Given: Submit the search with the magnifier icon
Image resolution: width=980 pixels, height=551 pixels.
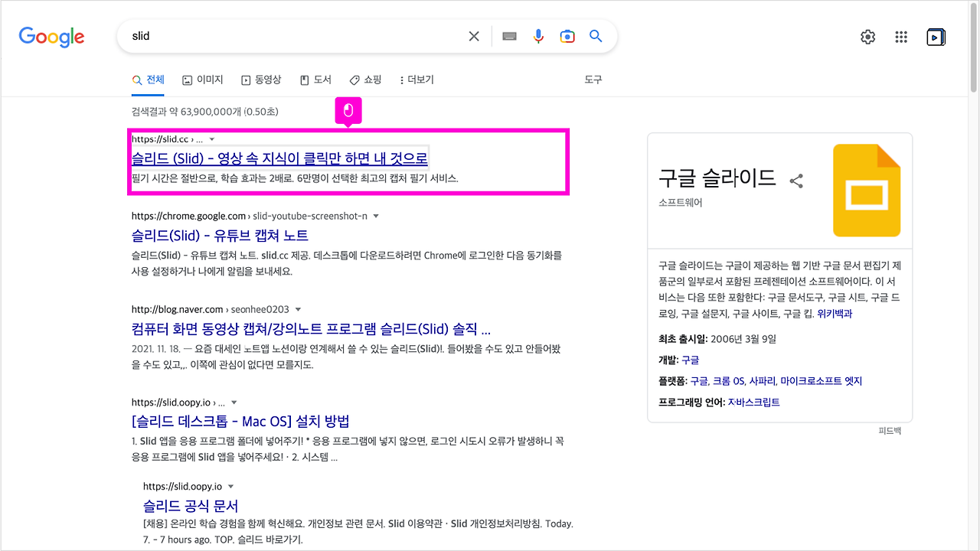Looking at the screenshot, I should pos(596,36).
